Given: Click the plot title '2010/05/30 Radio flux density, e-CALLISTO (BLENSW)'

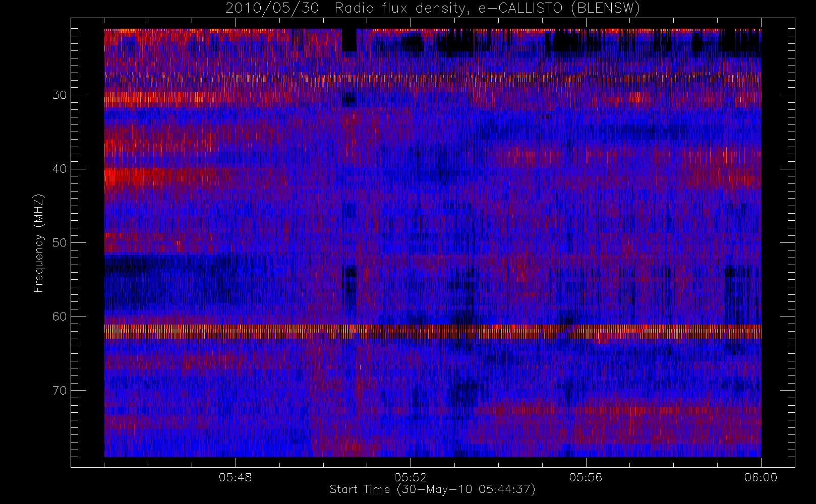Looking at the screenshot, I should pos(432,9).
